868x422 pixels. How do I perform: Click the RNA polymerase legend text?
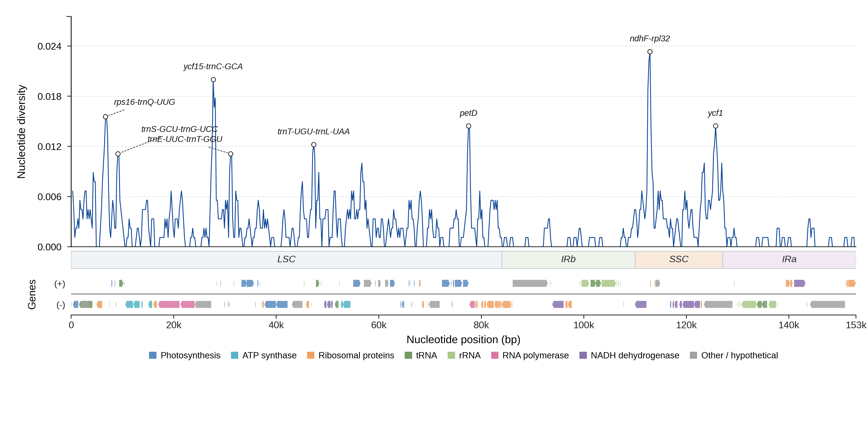[x=535, y=356]
